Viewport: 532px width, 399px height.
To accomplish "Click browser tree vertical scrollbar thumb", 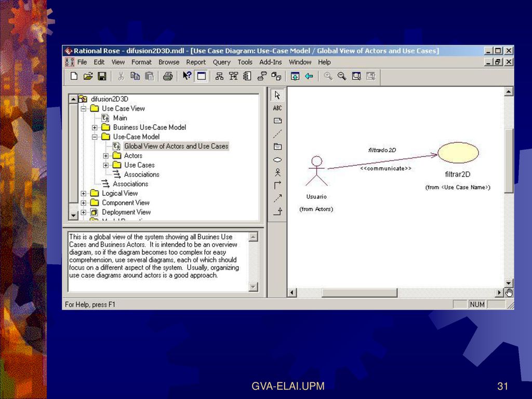I will [x=73, y=153].
